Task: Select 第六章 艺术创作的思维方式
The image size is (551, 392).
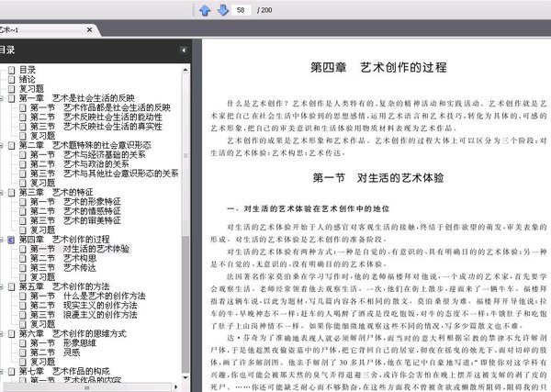Action: [73, 333]
